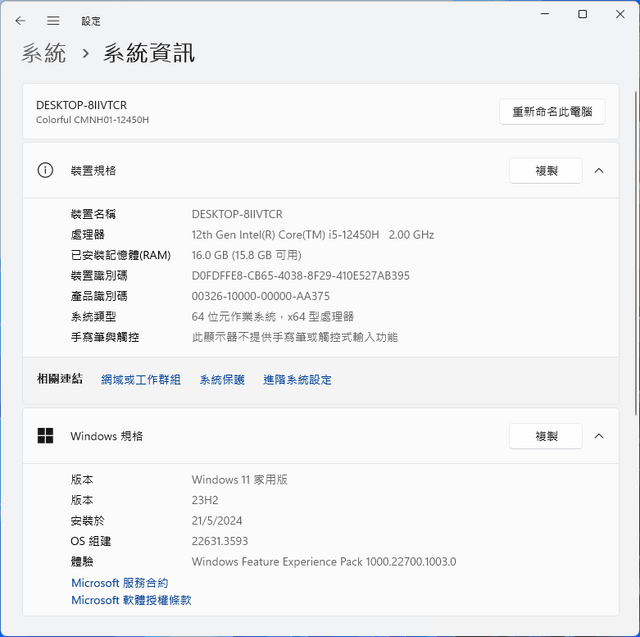Select 此顯示器不提供手寫筆或觸控式輸入功能 text
Viewport: 640px width, 637px height.
click(x=294, y=337)
